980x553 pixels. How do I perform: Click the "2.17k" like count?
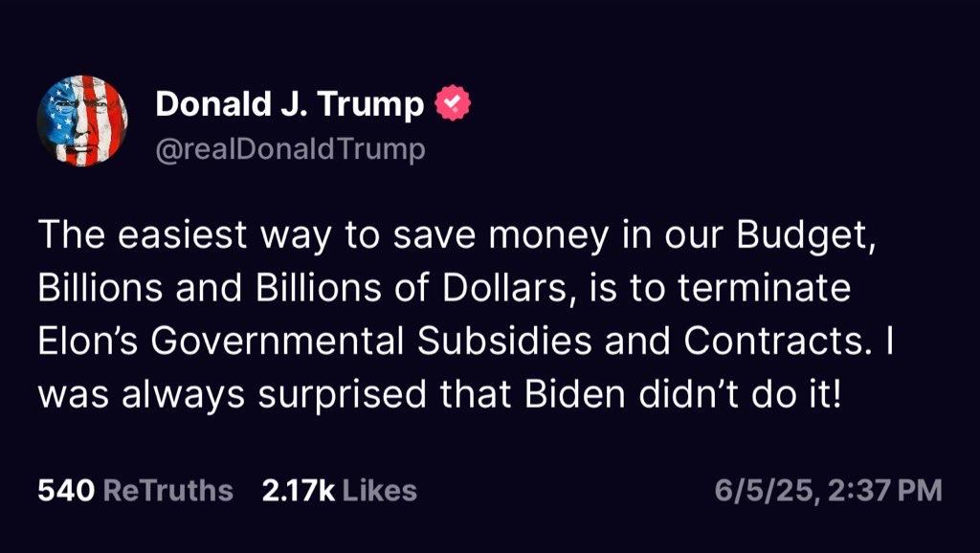pyautogui.click(x=299, y=490)
